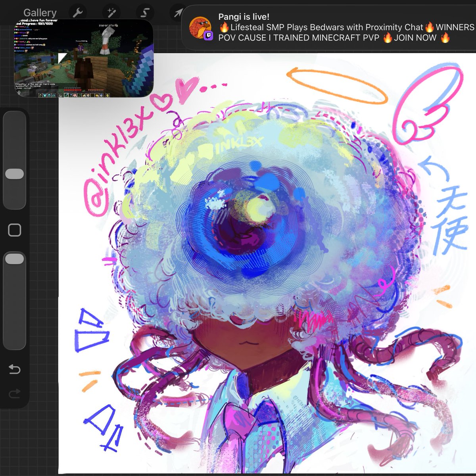Click the brush size slider handle
This screenshot has width=476, height=476.
pyautogui.click(x=15, y=174)
